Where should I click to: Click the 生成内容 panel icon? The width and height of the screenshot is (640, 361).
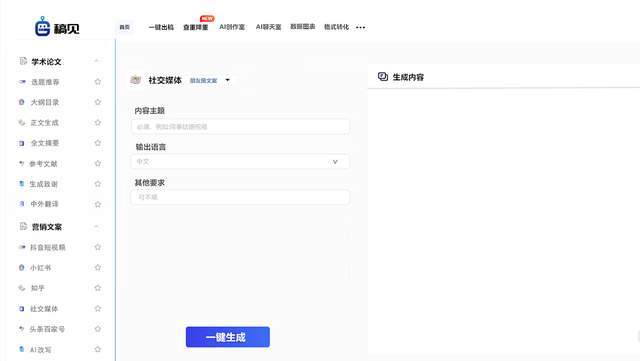pyautogui.click(x=383, y=76)
